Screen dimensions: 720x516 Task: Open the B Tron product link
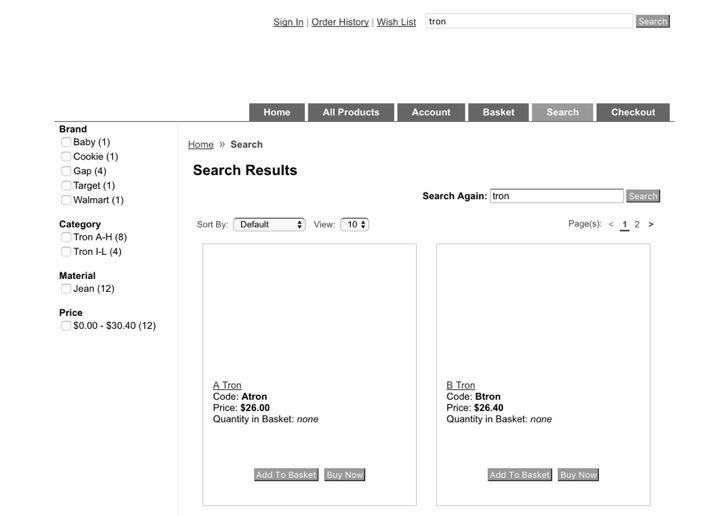coord(461,385)
